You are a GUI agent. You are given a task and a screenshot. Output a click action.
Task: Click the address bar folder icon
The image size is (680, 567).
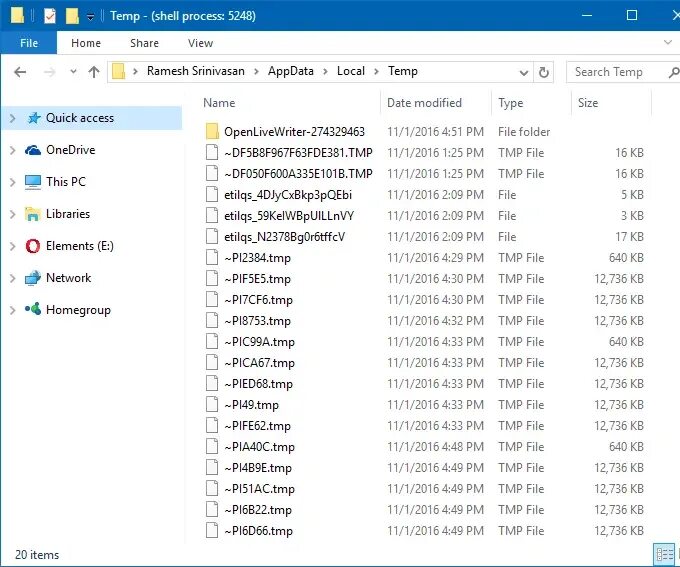118,71
